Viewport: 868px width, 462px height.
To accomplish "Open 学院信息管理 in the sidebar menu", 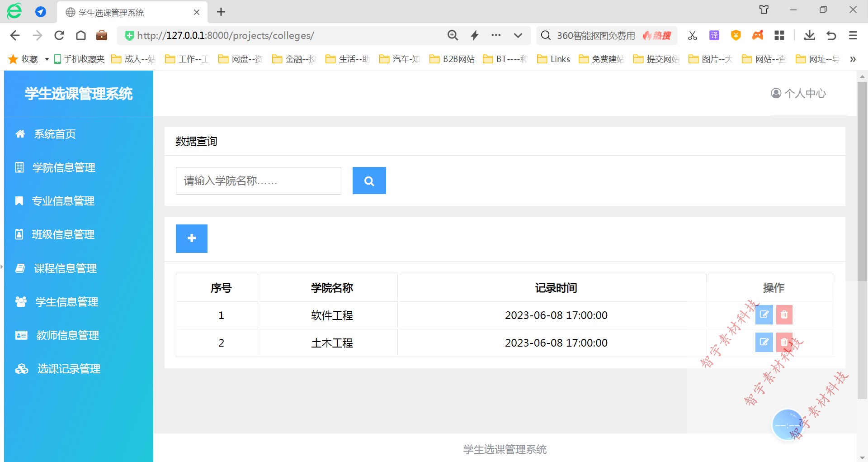I will coord(64,167).
